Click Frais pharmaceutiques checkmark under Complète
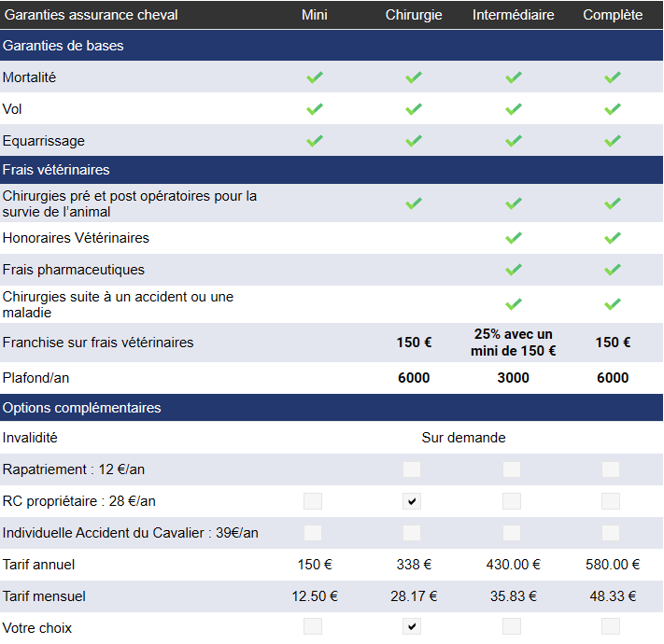The width and height of the screenshot is (664, 644). pos(613,270)
